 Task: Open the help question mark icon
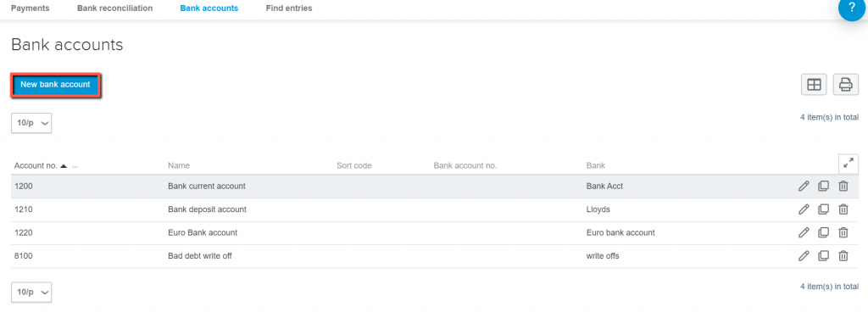click(851, 8)
